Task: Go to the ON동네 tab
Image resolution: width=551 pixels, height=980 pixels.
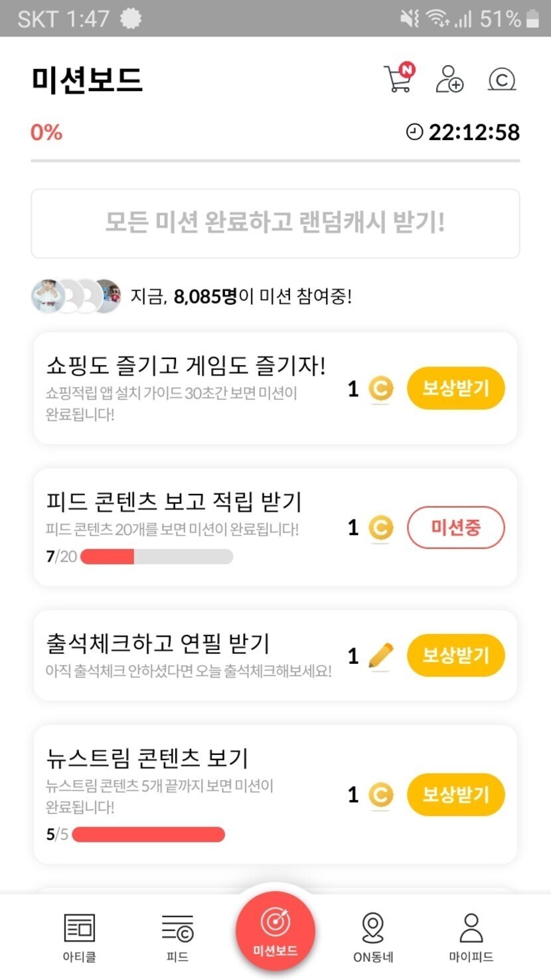Action: tap(373, 937)
